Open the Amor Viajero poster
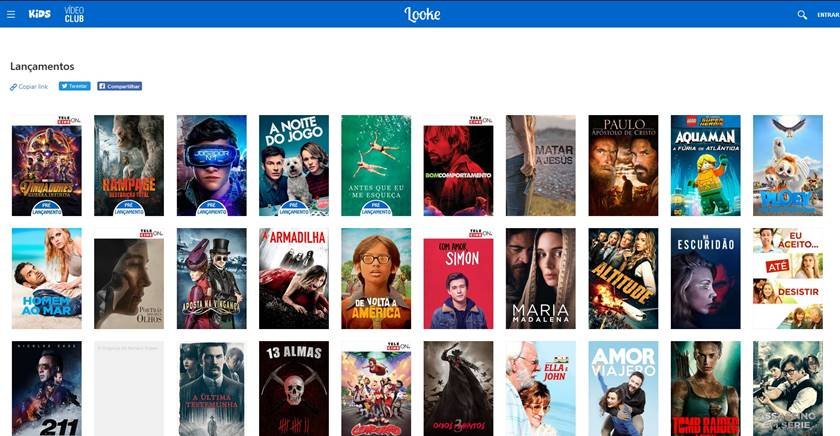This screenshot has width=840, height=436. coord(623,389)
